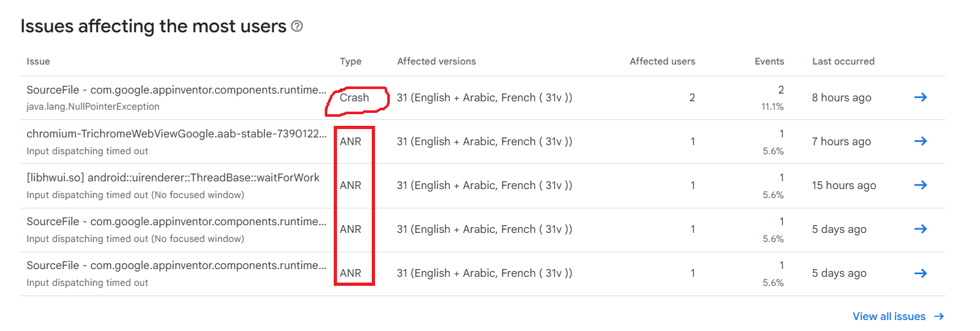
Task: Click the Affected versions column header
Action: 436,61
